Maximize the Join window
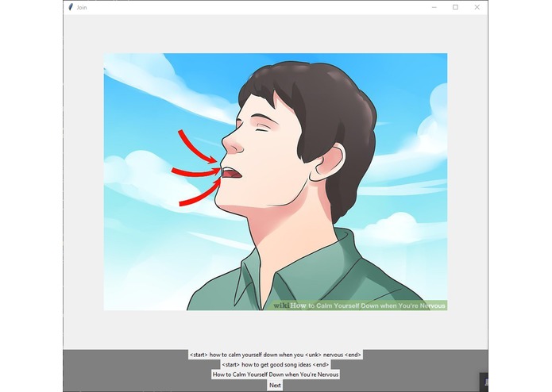Viewport: 552px width, 392px height. (x=455, y=7)
